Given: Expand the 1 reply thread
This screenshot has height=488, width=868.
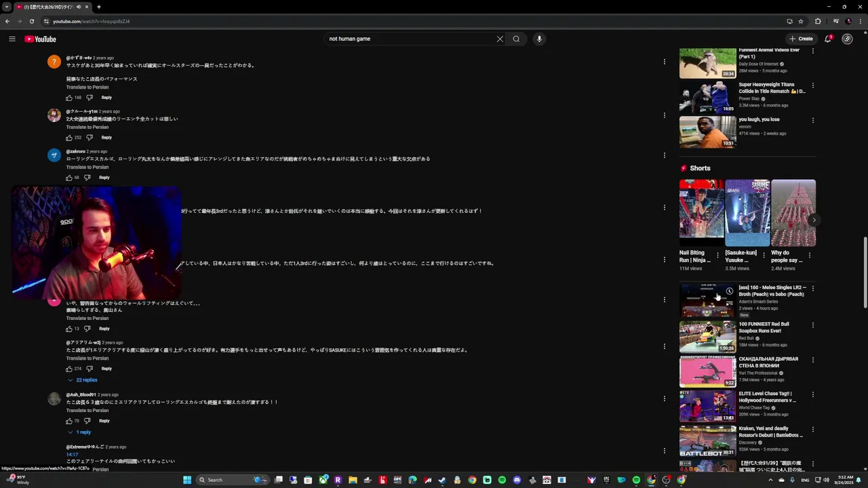Looking at the screenshot, I should point(79,432).
